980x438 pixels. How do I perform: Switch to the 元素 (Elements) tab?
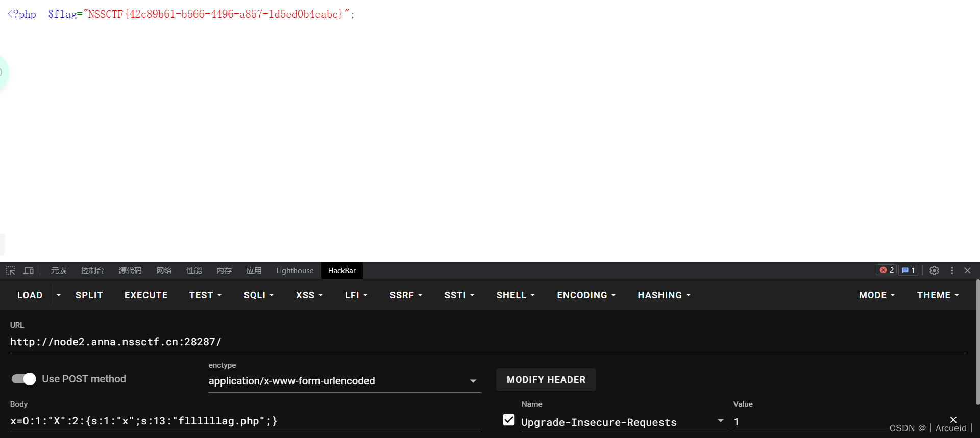(x=59, y=271)
